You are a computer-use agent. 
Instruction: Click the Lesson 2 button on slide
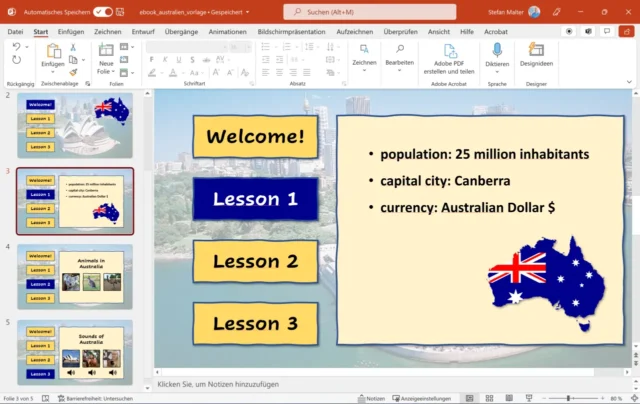tap(255, 262)
